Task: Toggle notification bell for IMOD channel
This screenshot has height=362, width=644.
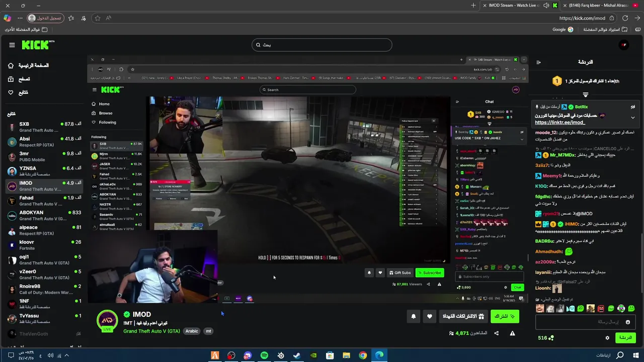Action: click(x=414, y=316)
